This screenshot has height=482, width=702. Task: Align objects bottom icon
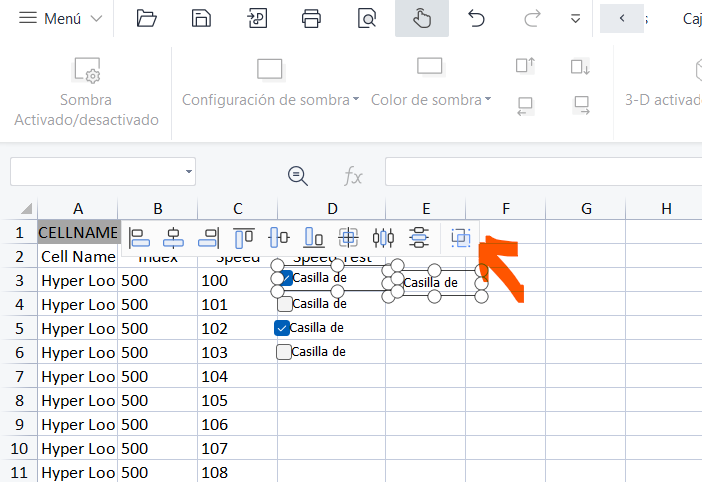pyautogui.click(x=313, y=238)
